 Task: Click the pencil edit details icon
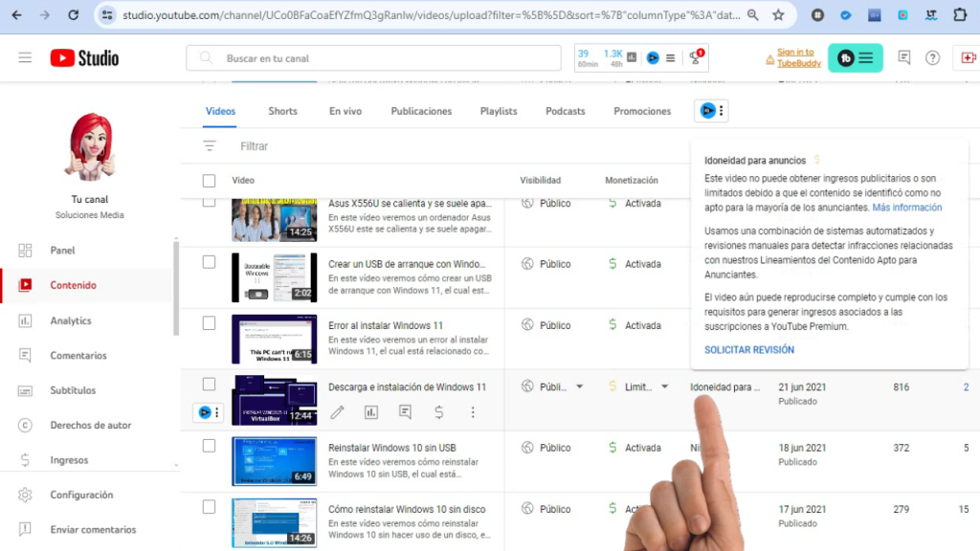point(337,412)
